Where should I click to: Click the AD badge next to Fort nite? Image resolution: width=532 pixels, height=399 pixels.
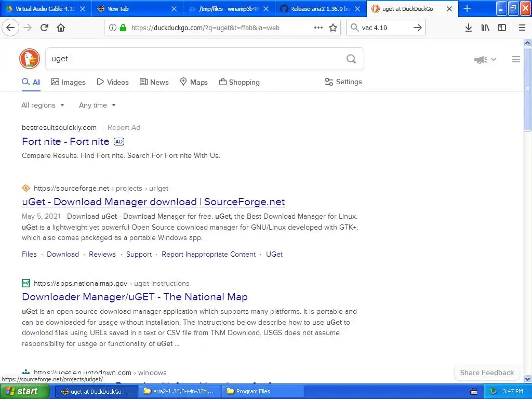pos(119,141)
